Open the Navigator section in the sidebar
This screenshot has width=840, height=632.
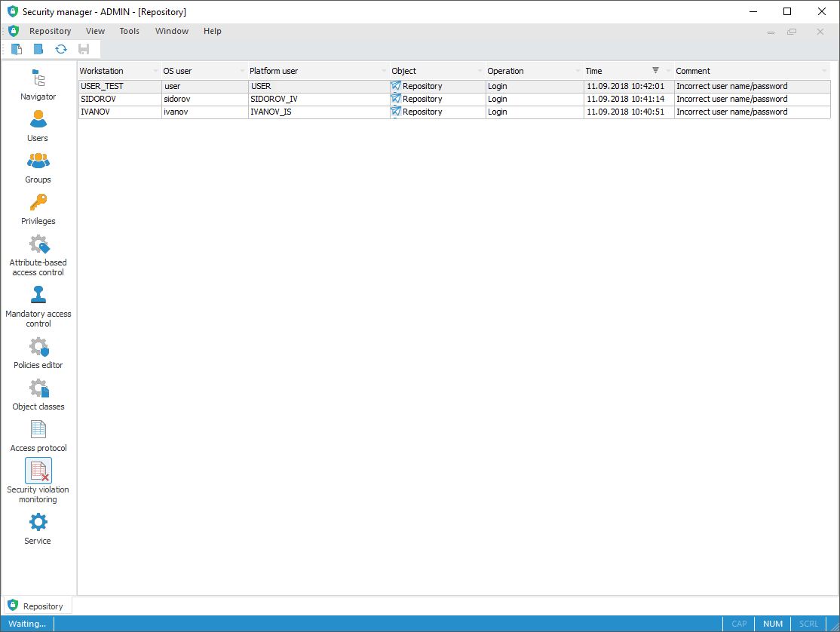[38, 85]
